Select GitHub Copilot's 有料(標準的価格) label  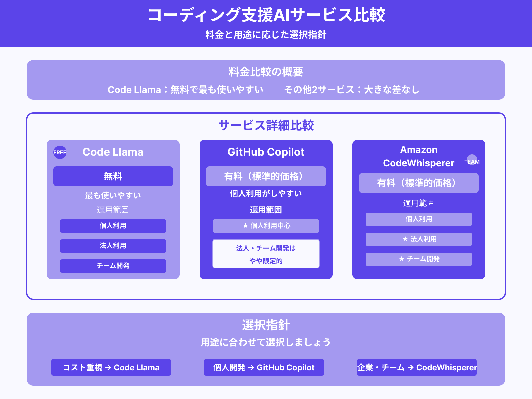point(266,176)
